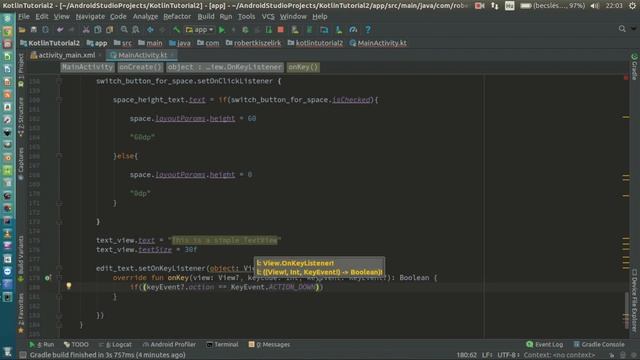Open the Event Log panel
640x360 pixels.
coord(544,345)
